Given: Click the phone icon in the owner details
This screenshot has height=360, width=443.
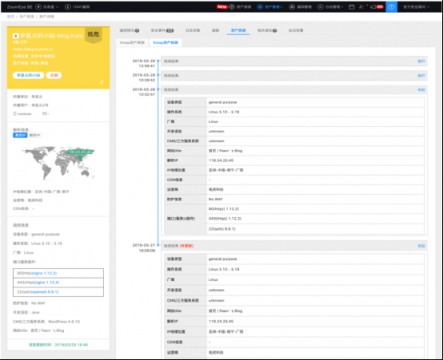Looking at the screenshot, I should (x=15, y=114).
